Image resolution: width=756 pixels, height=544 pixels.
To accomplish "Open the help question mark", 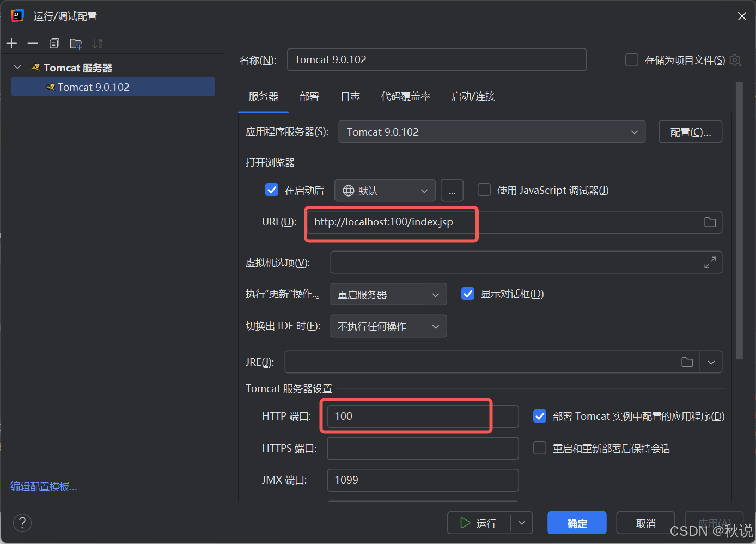I will coord(22,523).
